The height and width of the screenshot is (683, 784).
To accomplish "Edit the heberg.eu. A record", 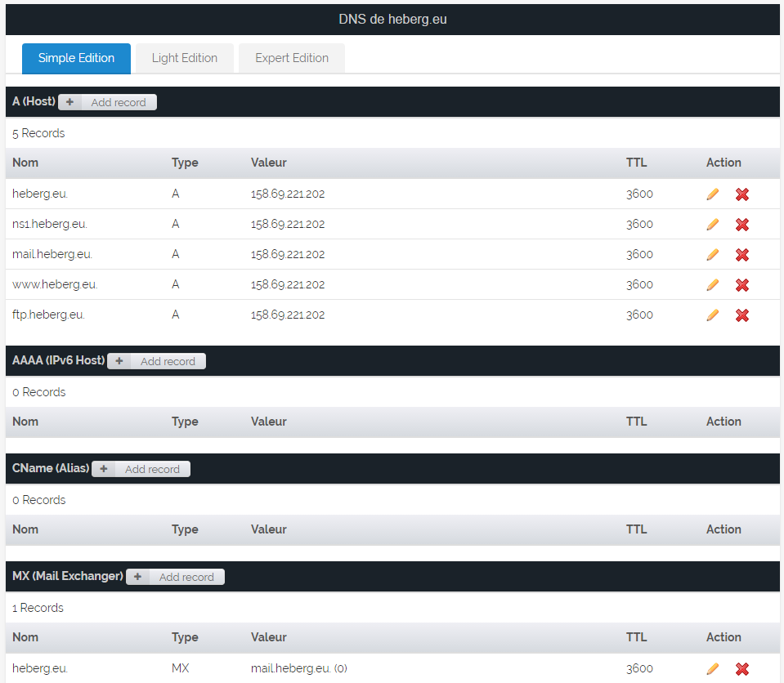I will [713, 194].
